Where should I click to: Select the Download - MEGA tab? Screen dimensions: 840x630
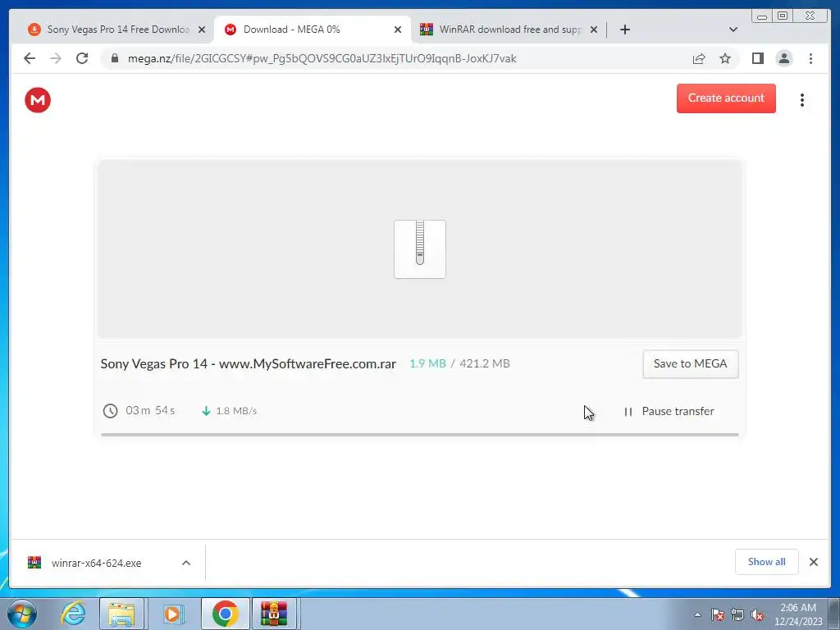pos(313,30)
